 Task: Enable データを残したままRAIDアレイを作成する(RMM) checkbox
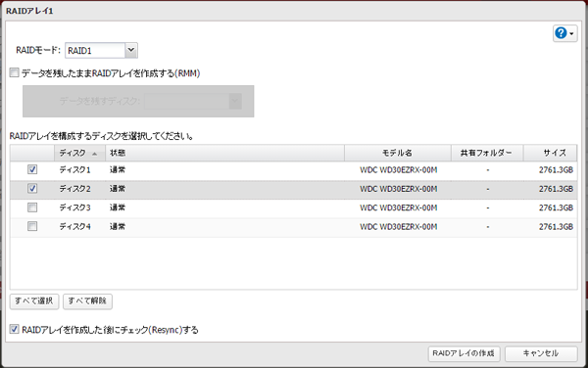click(x=15, y=72)
